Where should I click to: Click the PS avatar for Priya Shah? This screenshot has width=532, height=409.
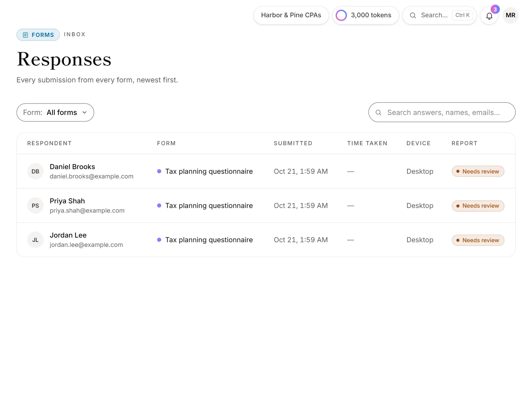point(35,206)
